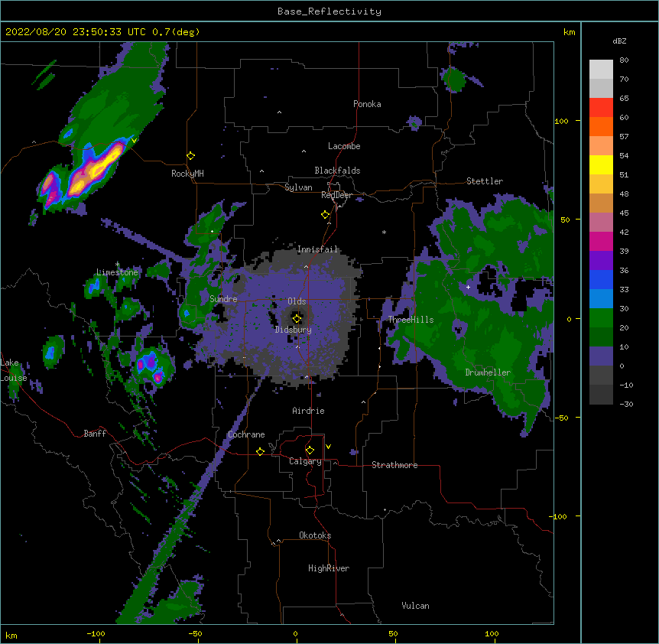The height and width of the screenshot is (644, 659).
Task: Click the Airdrie city label
Action: pyautogui.click(x=308, y=411)
